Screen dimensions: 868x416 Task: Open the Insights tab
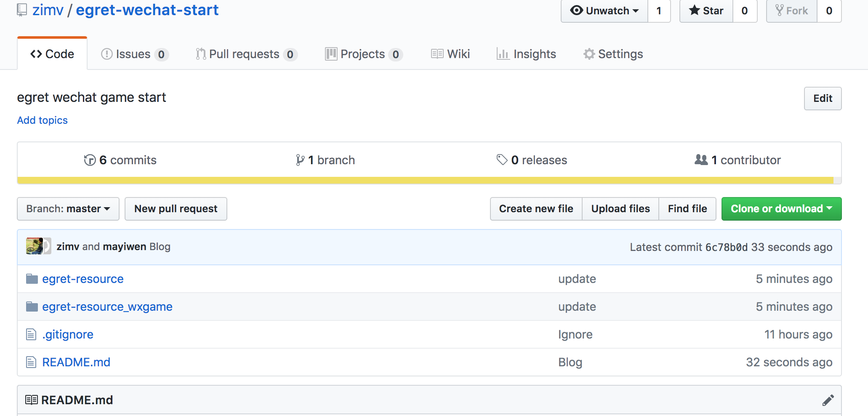tap(526, 54)
